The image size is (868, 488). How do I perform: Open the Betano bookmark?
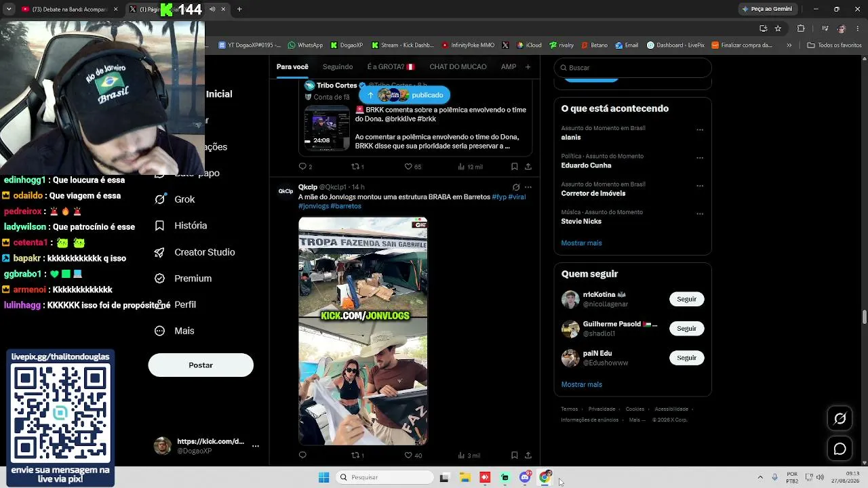(x=594, y=45)
